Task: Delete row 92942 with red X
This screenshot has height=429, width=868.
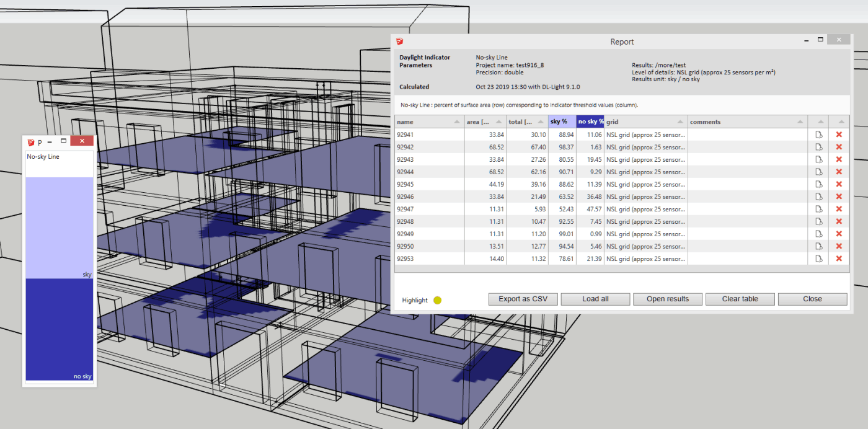Action: click(839, 147)
